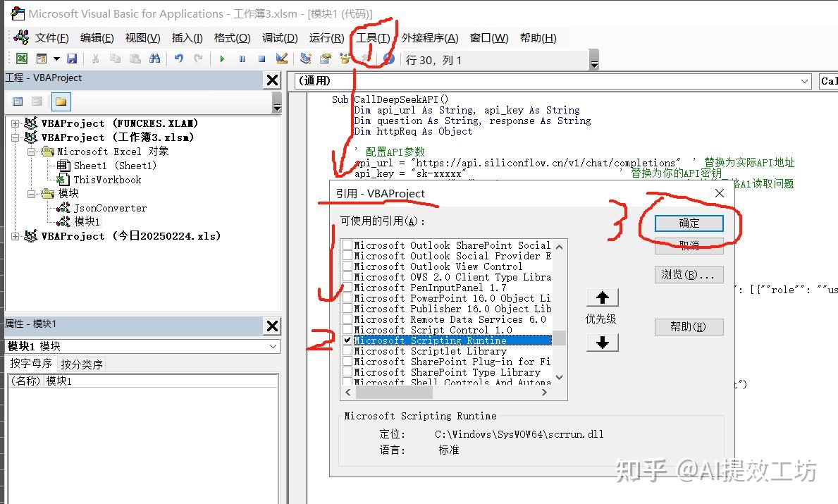This screenshot has height=504, width=838.
Task: Open the 文件(F) menu
Action: point(52,38)
